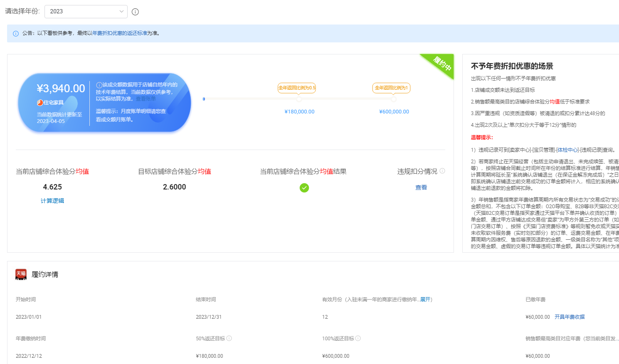
Task: Click the announcement info icon in blue banner
Action: click(16, 34)
